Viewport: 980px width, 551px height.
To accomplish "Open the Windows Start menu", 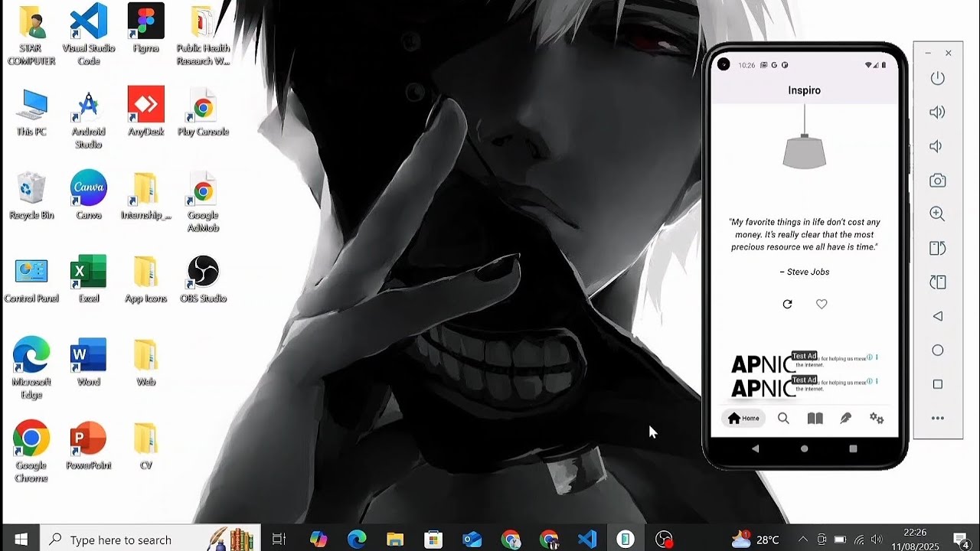I will (20, 540).
